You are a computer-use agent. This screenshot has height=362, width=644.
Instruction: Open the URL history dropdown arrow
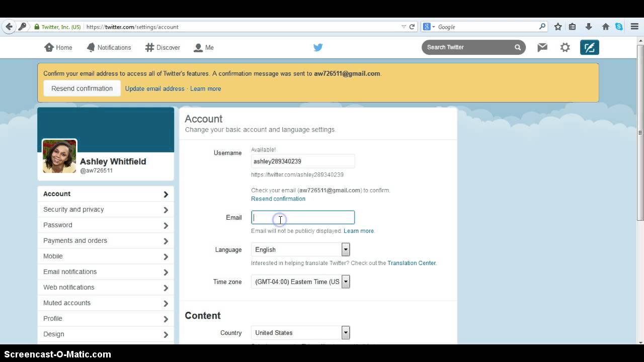[404, 27]
